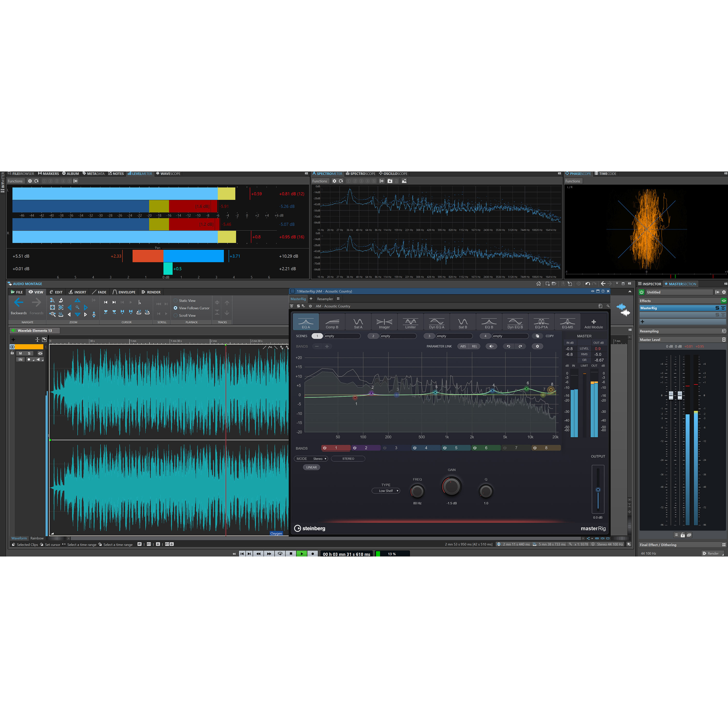728x728 pixels.
Task: Select the EQ-P1A module
Action: pyautogui.click(x=541, y=323)
